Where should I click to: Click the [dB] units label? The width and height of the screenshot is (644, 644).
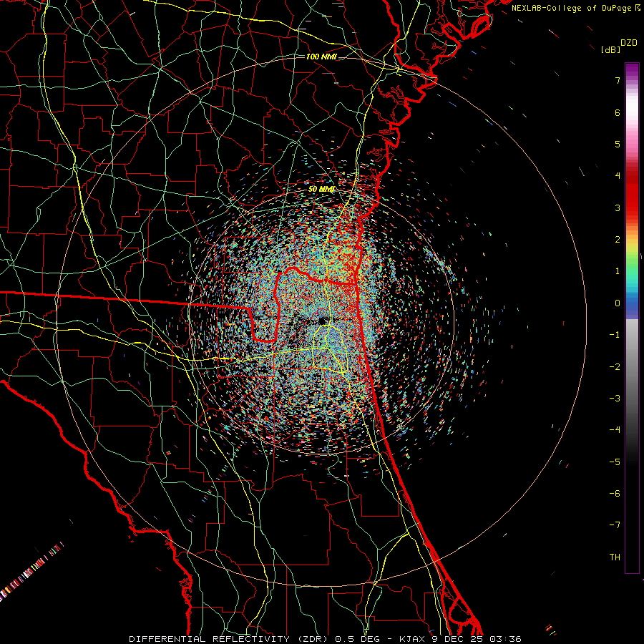[611, 49]
